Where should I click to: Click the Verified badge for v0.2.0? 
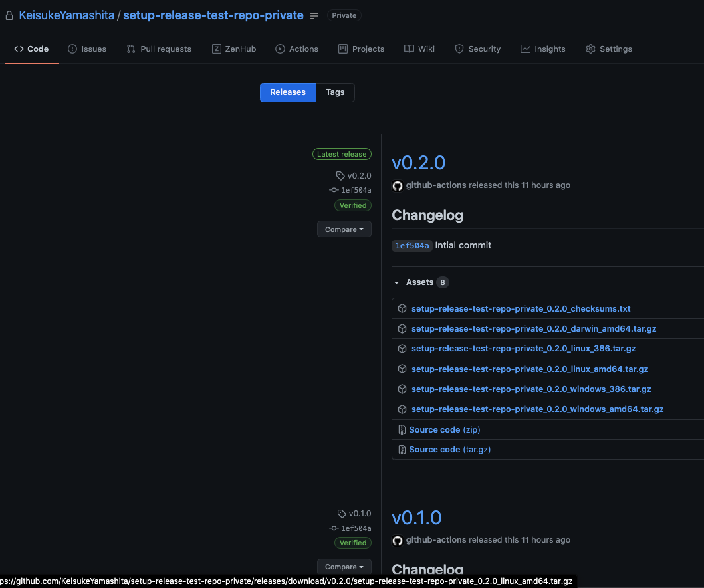click(x=353, y=205)
